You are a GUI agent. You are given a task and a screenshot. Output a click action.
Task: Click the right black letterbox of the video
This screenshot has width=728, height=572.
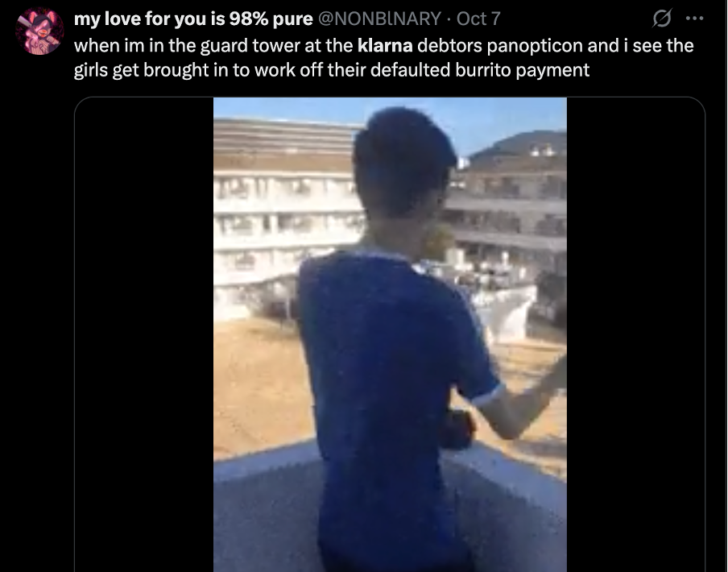[x=635, y=334]
